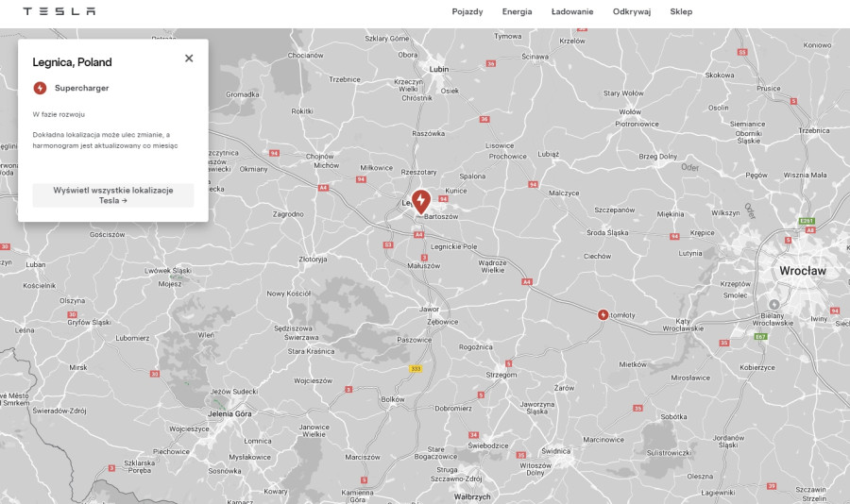Click the green E67 road shield

point(760,337)
